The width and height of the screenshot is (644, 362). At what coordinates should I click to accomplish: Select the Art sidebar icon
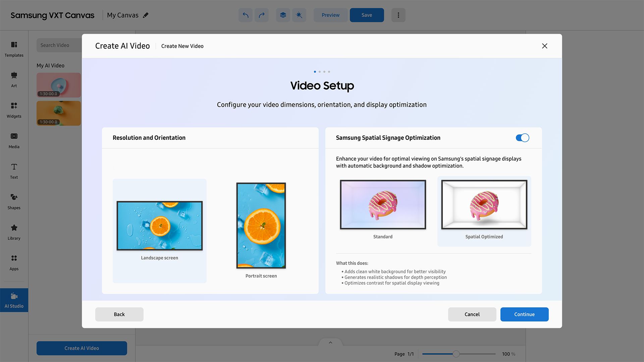(x=14, y=79)
